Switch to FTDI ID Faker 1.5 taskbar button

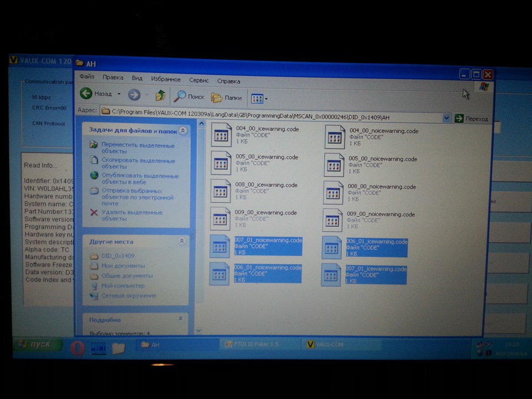click(260, 344)
